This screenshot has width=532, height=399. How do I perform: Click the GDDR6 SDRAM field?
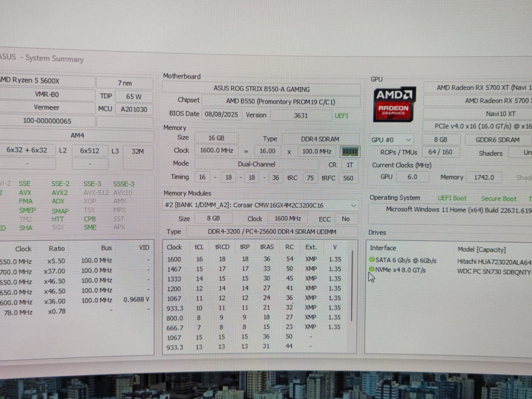(498, 140)
